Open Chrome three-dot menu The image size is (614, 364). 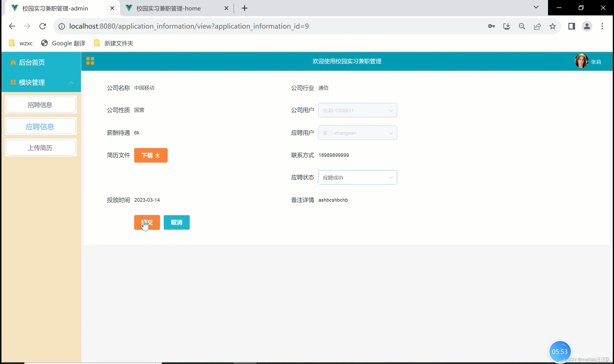tap(602, 26)
